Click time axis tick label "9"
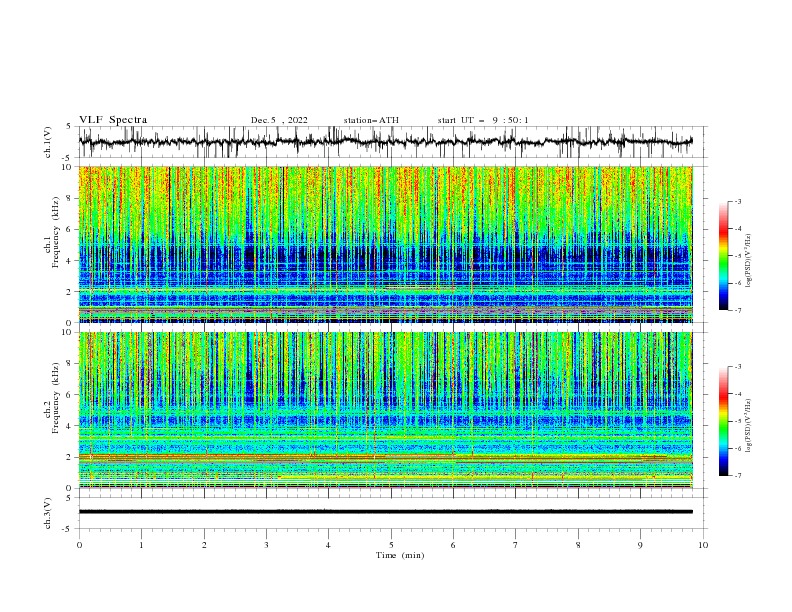 (x=640, y=545)
